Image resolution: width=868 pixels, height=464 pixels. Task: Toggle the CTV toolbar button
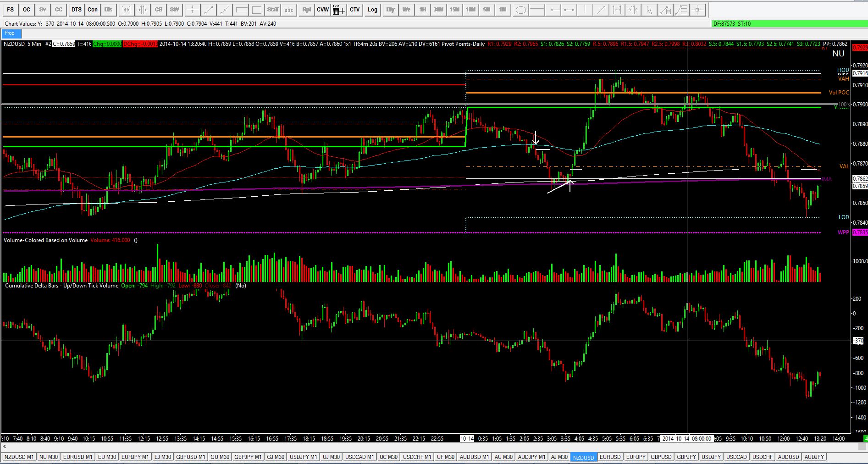[x=355, y=10]
